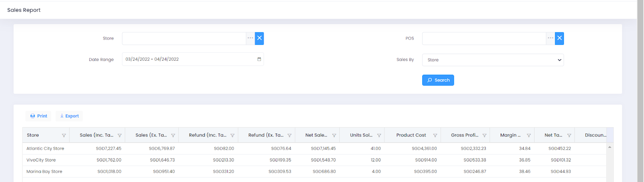Open filter for Product Cost column
Image resolution: width=644 pixels, height=182 pixels.
[435, 136]
